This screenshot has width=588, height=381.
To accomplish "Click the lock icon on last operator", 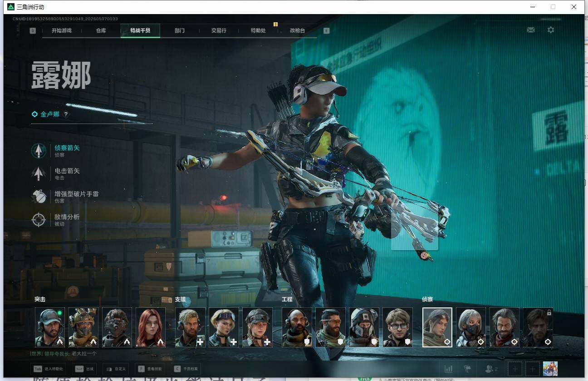I will pos(549,312).
